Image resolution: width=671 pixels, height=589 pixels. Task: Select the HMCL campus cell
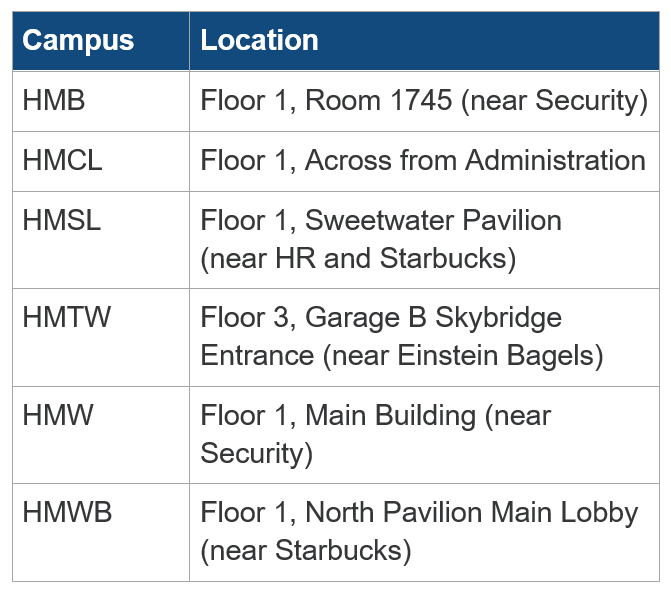[62, 160]
